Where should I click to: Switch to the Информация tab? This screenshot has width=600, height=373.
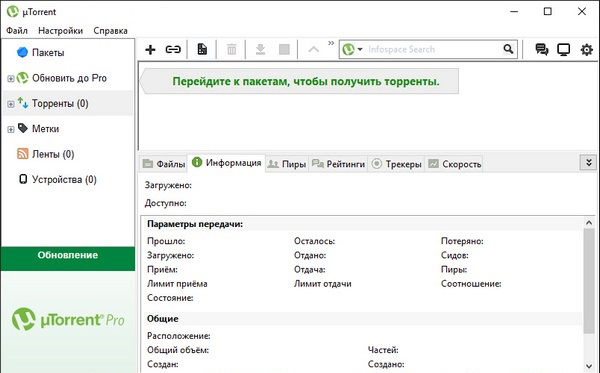(226, 163)
